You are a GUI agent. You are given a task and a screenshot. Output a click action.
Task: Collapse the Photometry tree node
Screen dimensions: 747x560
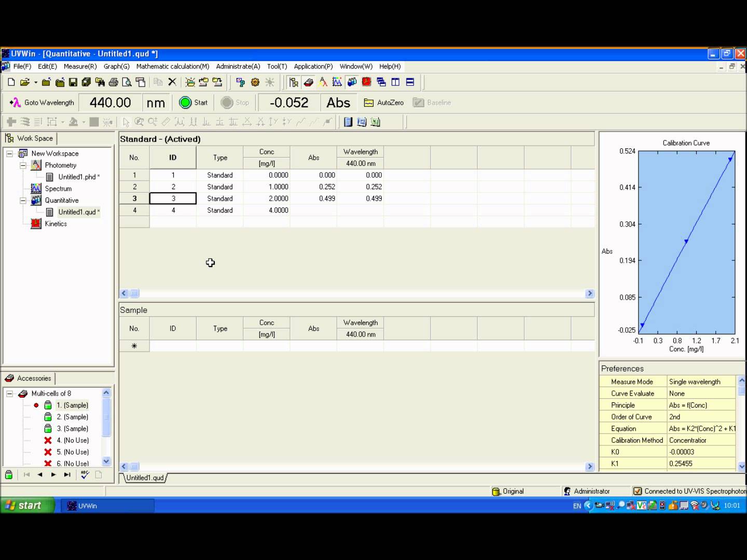[x=23, y=165]
